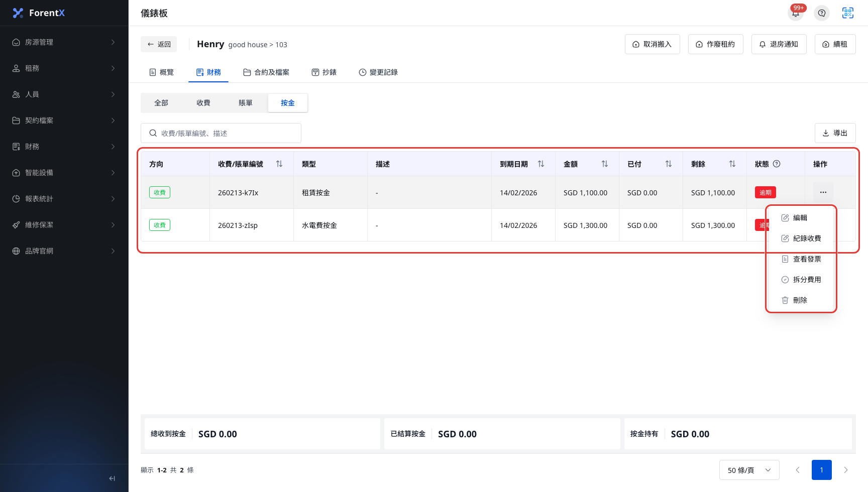Click the 續租 button
868x492 pixels.
(835, 44)
